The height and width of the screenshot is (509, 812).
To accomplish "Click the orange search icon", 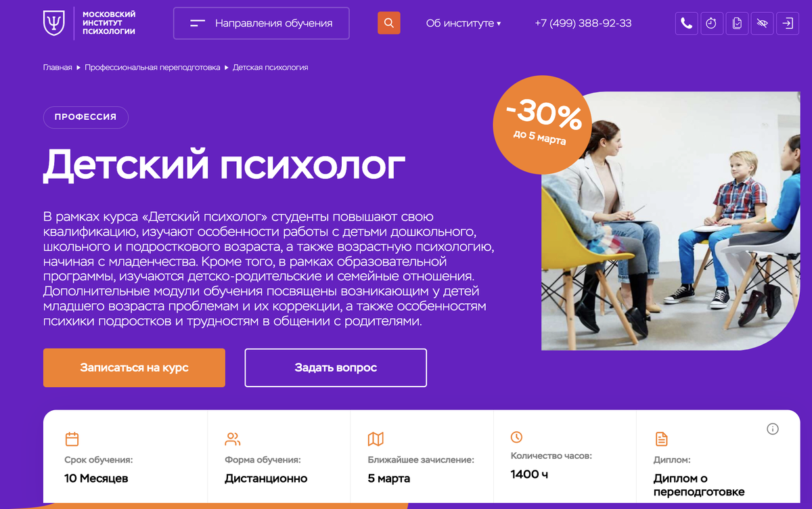I will point(388,23).
